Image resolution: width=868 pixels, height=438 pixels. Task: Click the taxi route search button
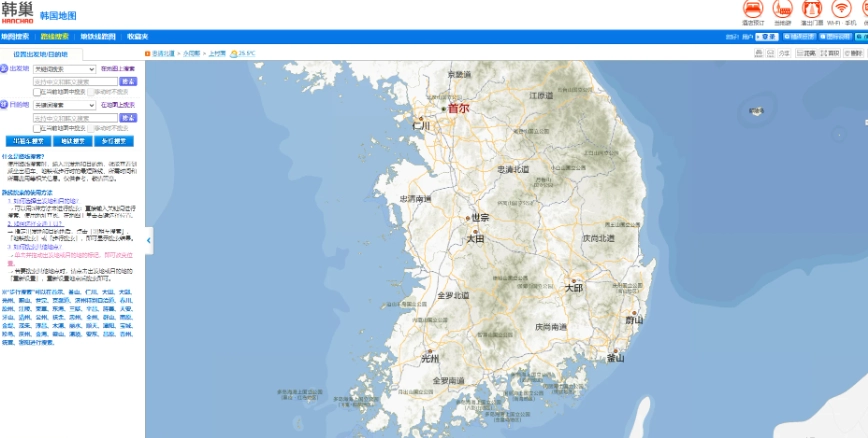pyautogui.click(x=26, y=141)
